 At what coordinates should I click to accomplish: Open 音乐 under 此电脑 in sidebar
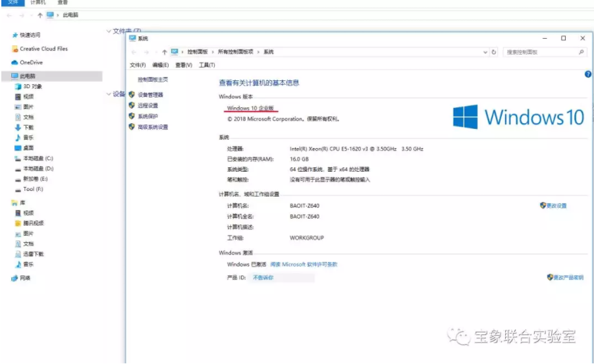(x=28, y=138)
